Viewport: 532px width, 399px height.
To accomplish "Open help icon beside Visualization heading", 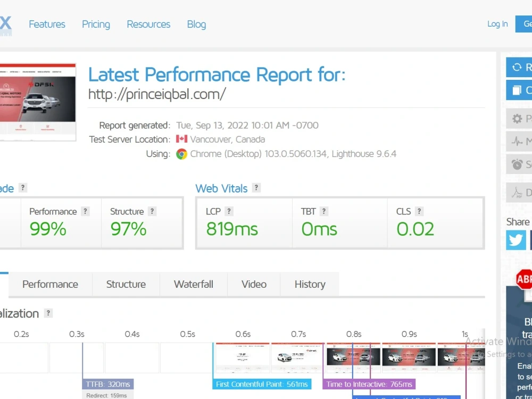I will [48, 313].
